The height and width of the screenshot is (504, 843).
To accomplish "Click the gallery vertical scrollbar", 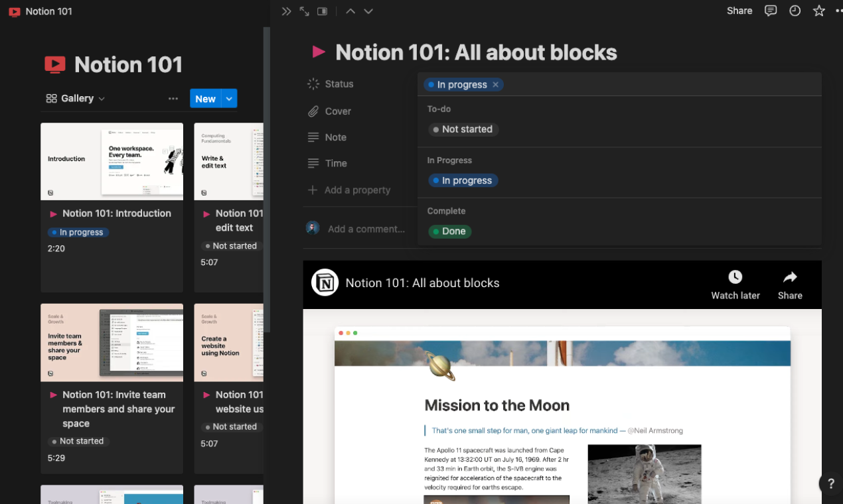I will [267, 179].
